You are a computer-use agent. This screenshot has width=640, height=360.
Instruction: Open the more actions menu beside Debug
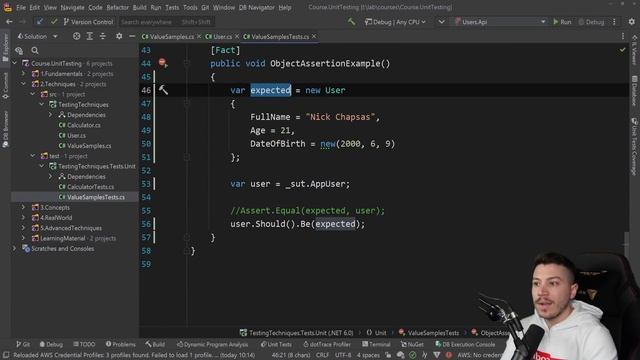pos(614,22)
